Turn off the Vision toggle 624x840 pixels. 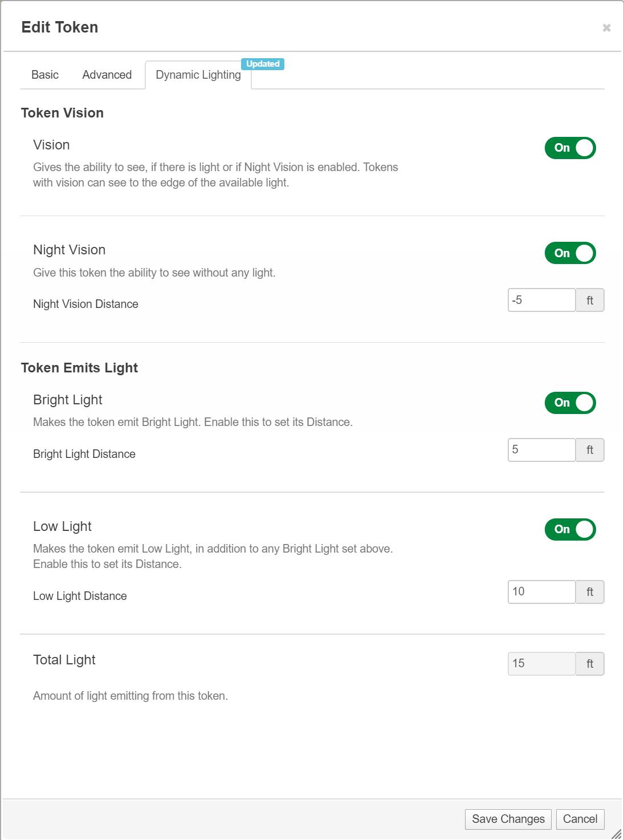point(570,148)
